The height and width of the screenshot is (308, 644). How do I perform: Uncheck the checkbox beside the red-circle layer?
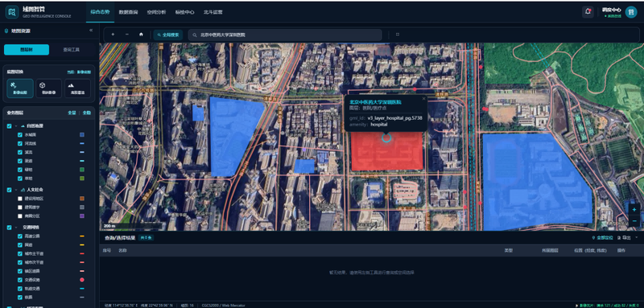(x=19, y=280)
